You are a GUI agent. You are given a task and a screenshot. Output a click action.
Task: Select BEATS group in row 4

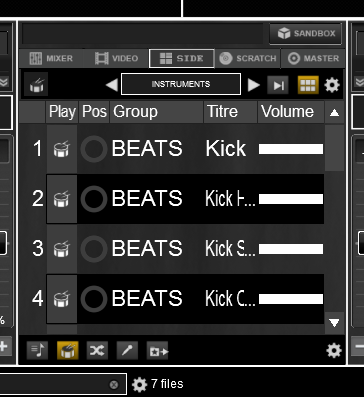click(x=147, y=298)
